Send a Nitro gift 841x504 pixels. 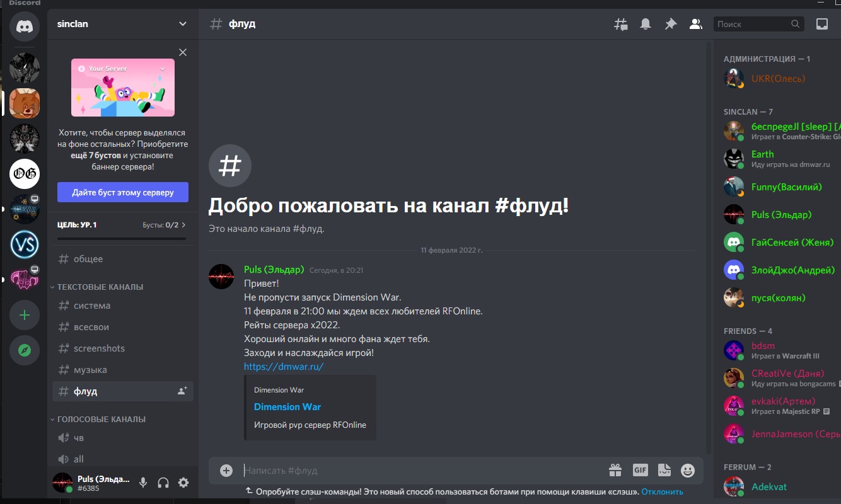[x=615, y=470]
